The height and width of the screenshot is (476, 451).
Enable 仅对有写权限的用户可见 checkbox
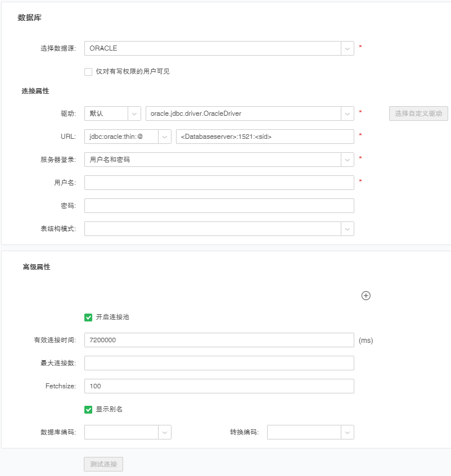tap(88, 71)
